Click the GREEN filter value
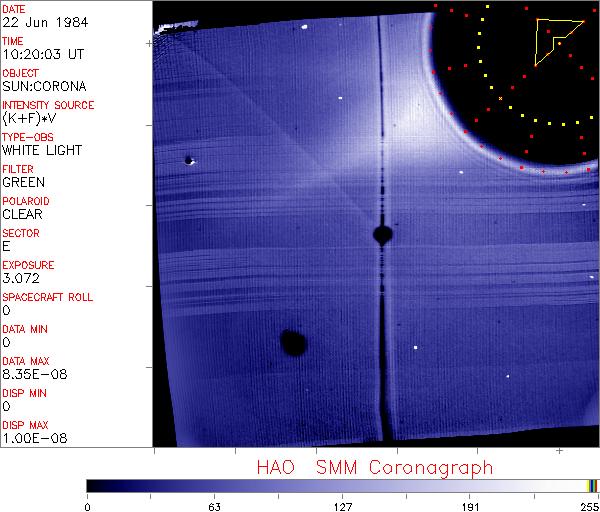 tap(23, 183)
